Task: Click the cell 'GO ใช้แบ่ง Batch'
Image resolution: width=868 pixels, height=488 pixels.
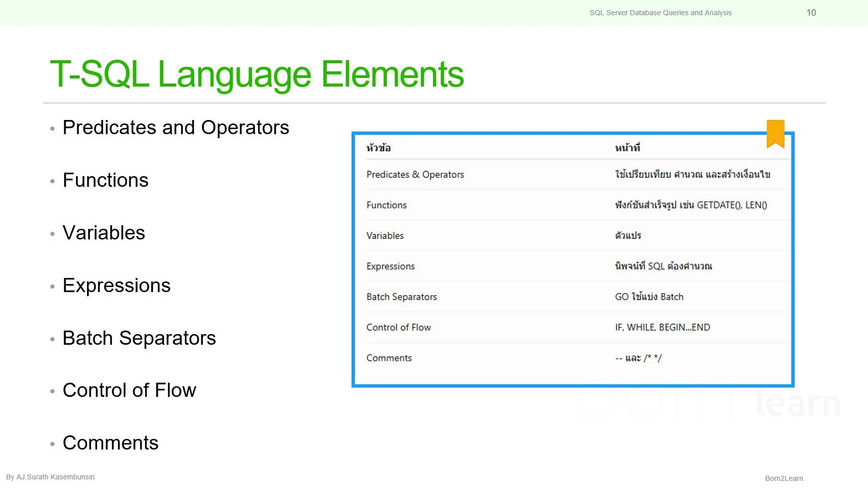Action: [x=649, y=297]
